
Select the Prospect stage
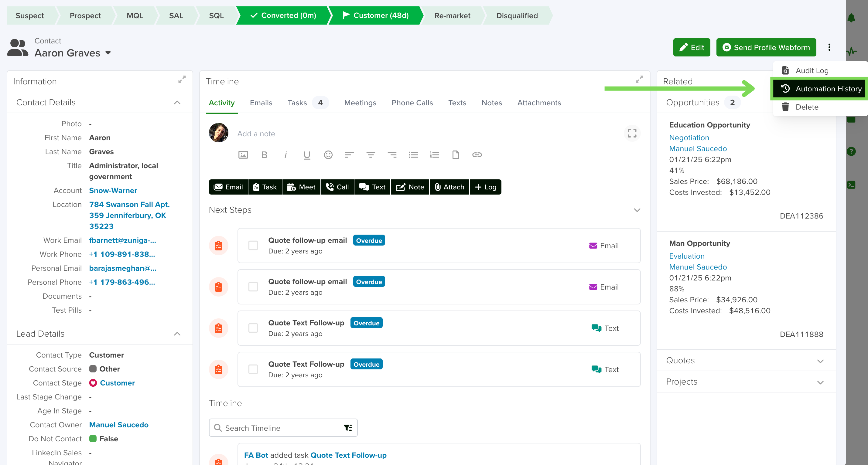pos(85,15)
